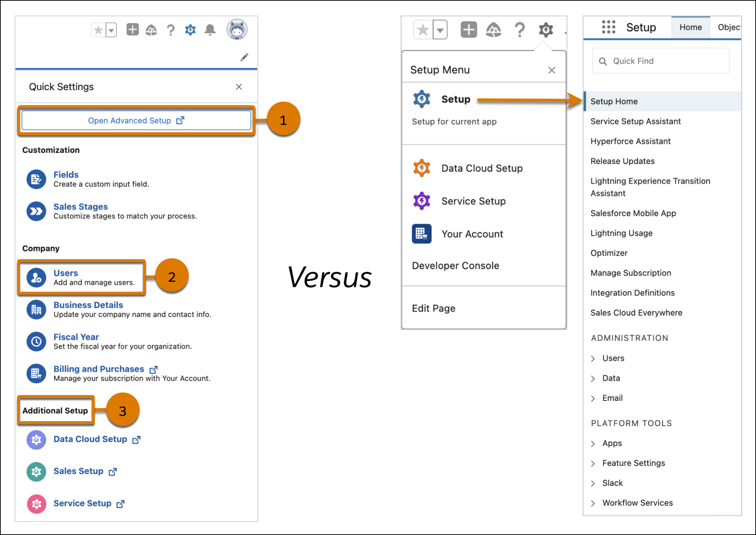Click Open Advanced Setup button
This screenshot has width=756, height=535.
click(x=136, y=121)
